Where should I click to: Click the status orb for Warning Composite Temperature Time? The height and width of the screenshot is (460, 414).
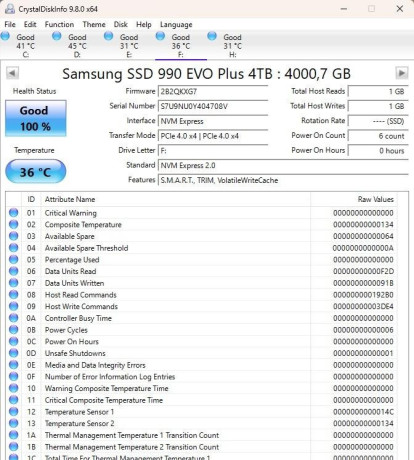pos(14,388)
